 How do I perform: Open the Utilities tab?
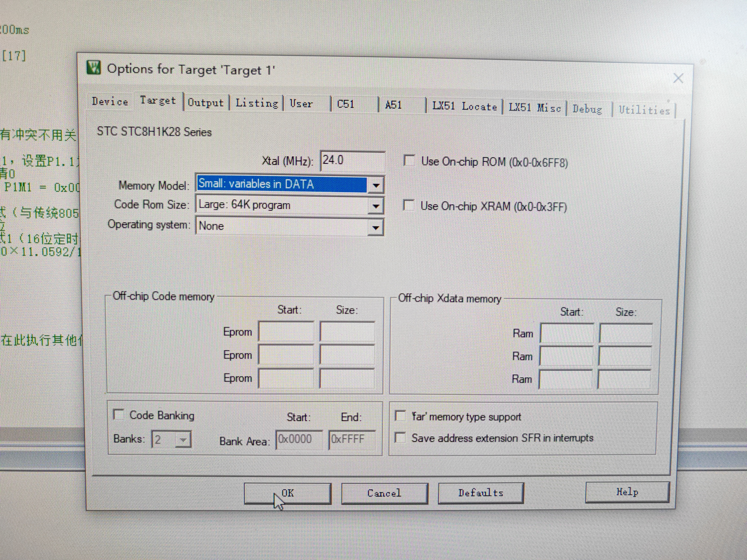point(644,110)
